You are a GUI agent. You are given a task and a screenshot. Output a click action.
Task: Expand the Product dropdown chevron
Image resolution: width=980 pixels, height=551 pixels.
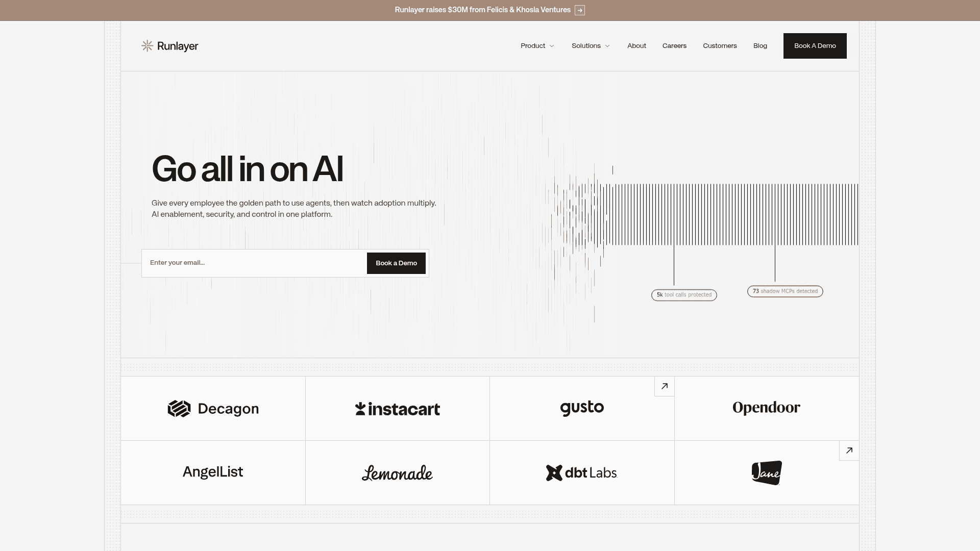[552, 46]
